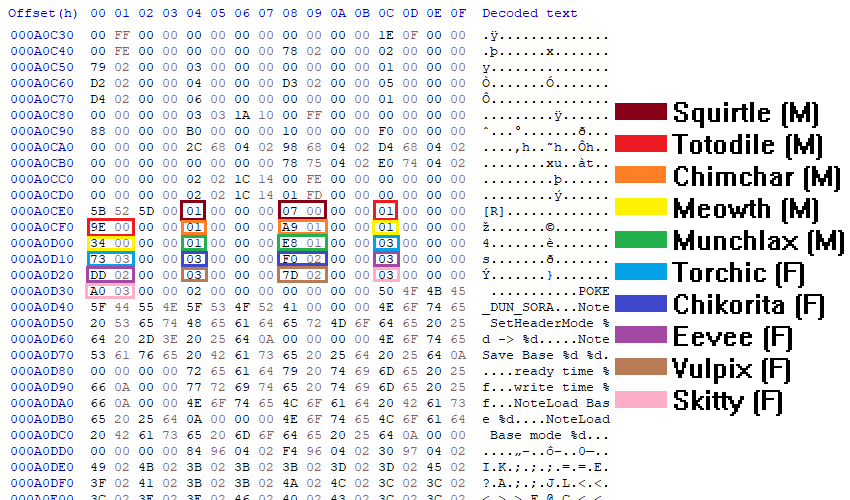This screenshot has width=850, height=500.
Task: Click the brown-boxed '03' byte in row 000A0D20
Action: (x=193, y=274)
